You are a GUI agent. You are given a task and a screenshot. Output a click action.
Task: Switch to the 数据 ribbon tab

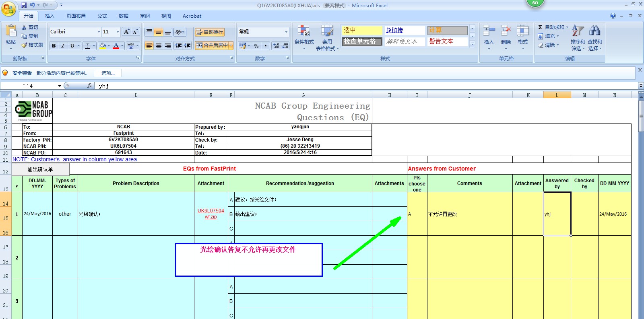124,16
